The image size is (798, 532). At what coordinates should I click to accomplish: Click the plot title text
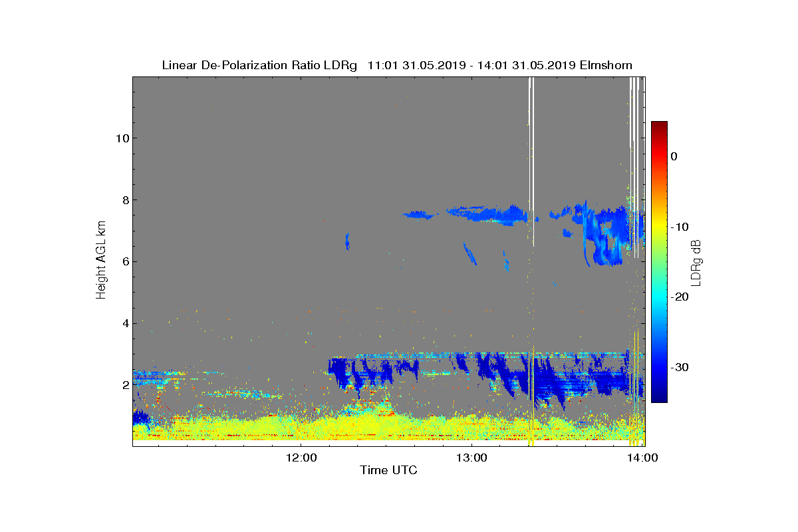[x=397, y=65]
